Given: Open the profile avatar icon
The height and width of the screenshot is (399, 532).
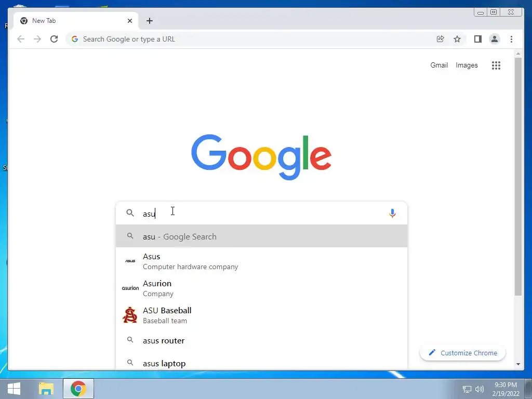Looking at the screenshot, I should [x=495, y=39].
